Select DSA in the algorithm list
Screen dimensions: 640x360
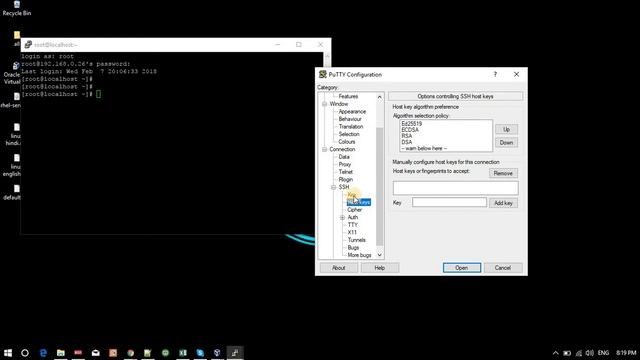[407, 142]
